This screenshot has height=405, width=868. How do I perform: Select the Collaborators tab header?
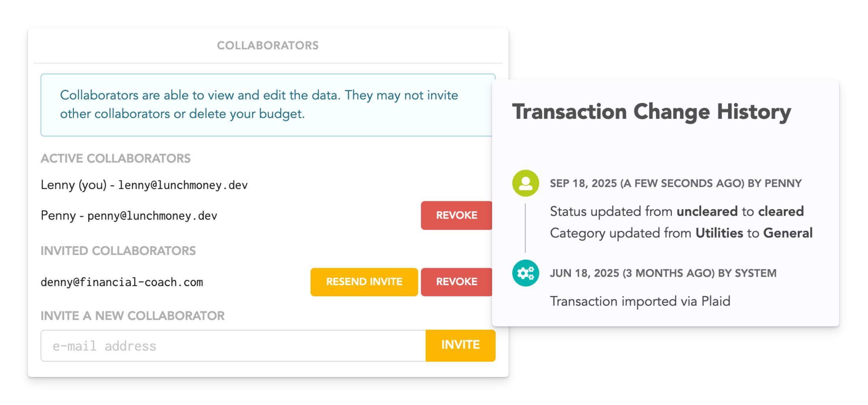tap(268, 45)
